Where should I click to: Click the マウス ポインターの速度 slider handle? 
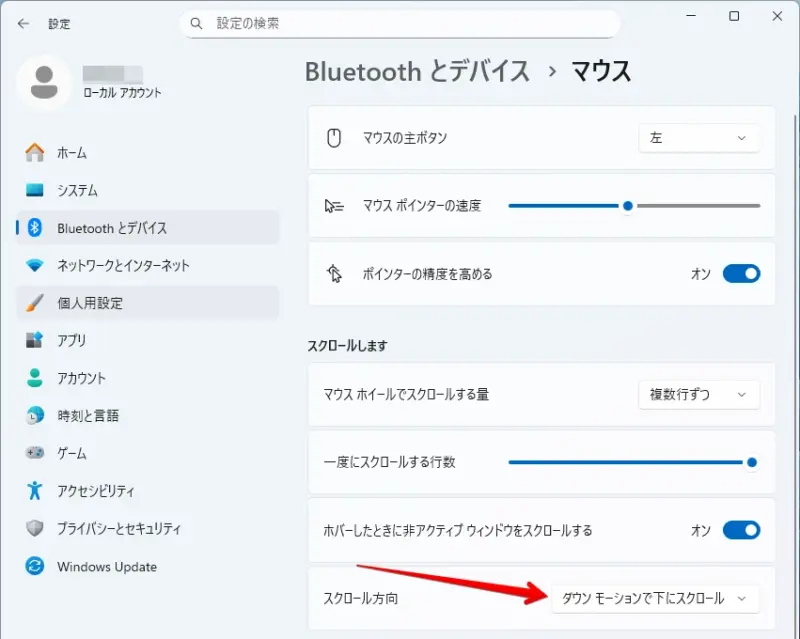[628, 206]
